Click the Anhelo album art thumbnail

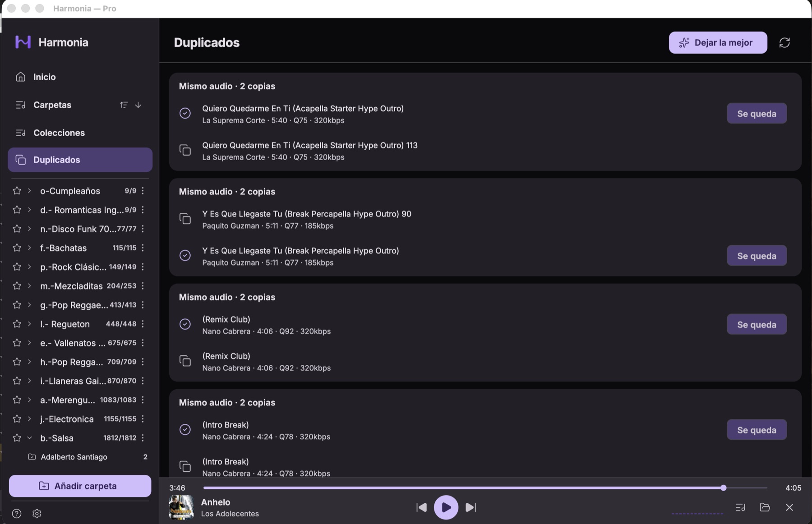pyautogui.click(x=181, y=507)
